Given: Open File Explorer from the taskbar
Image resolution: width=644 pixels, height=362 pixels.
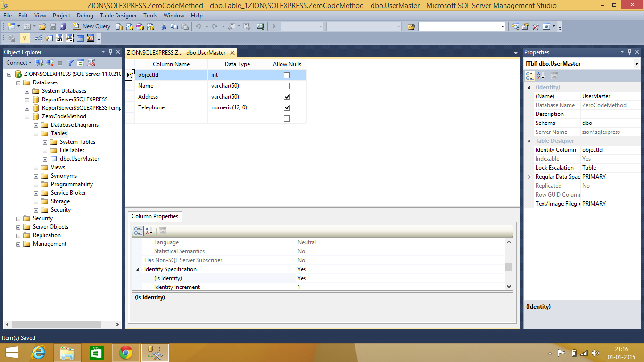Looking at the screenshot, I should 67,353.
